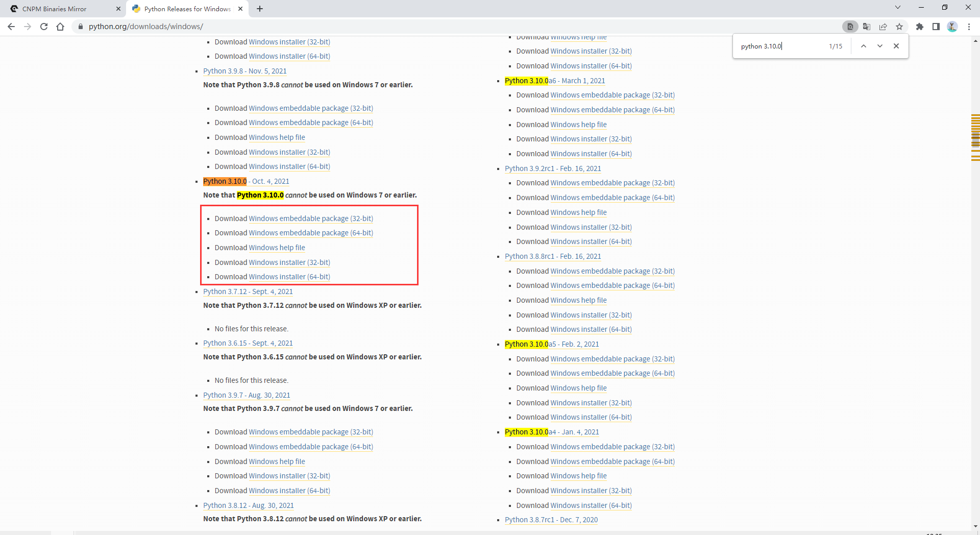Screen dimensions: 980x535
Task: Download Python 3.9.2rc1 Windows help file
Action: click(578, 212)
